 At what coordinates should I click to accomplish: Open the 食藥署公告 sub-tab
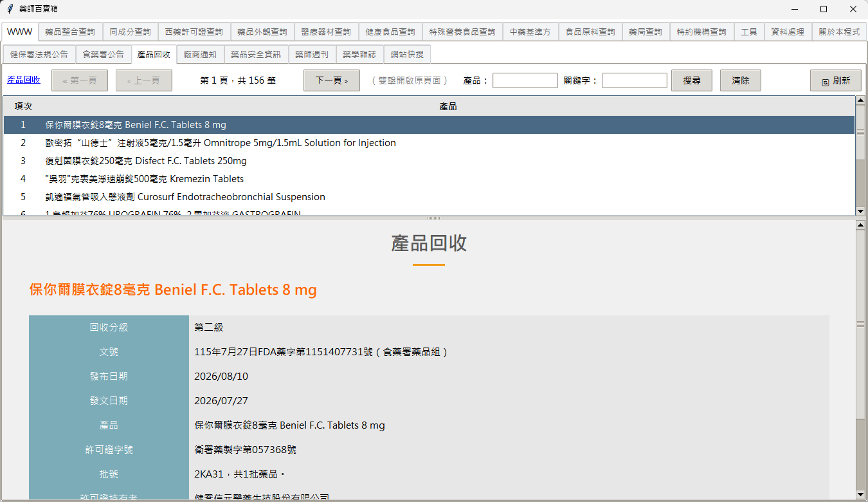coord(104,55)
